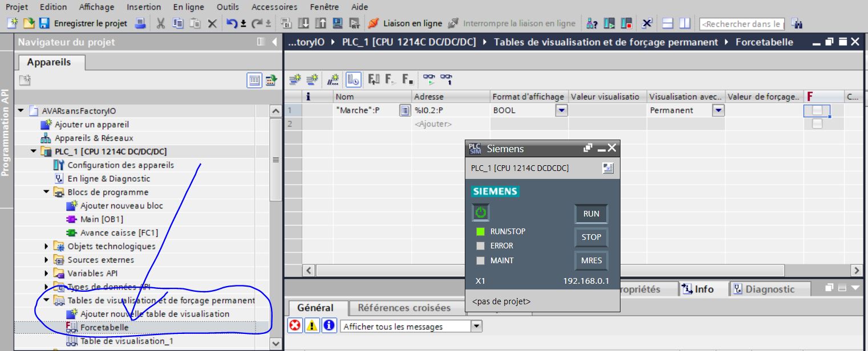
Task: Switch to the Diagnostic tab
Action: pyautogui.click(x=770, y=289)
